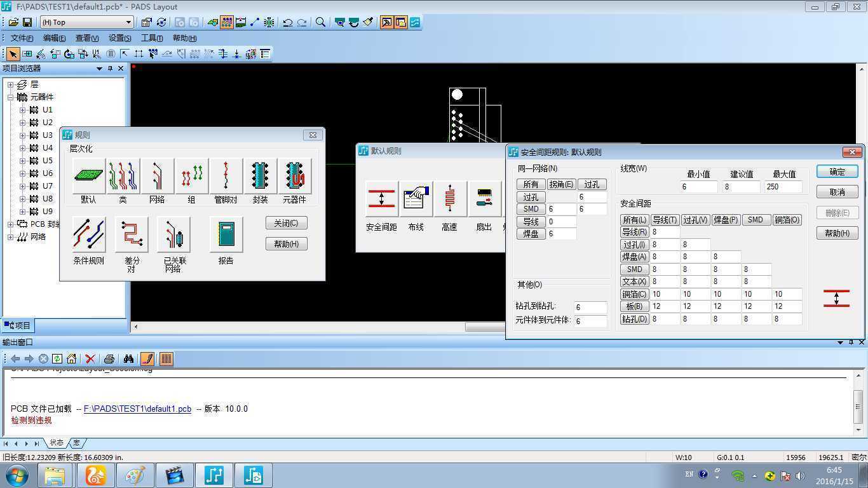The width and height of the screenshot is (868, 488).
Task: Click the Open file icon in the toolbar
Action: pyautogui.click(x=13, y=22)
